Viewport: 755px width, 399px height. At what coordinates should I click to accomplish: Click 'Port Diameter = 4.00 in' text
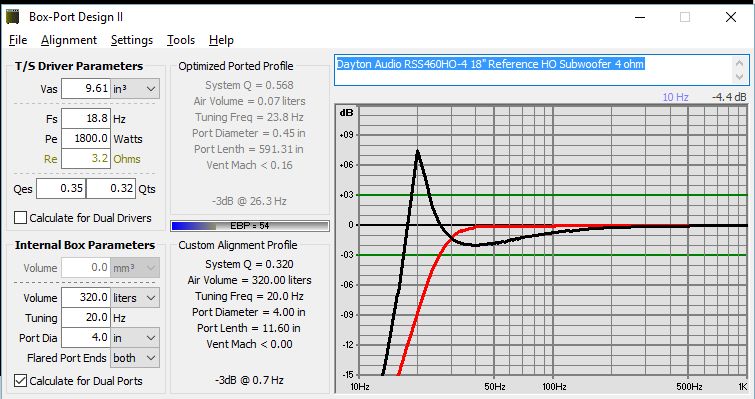249,312
